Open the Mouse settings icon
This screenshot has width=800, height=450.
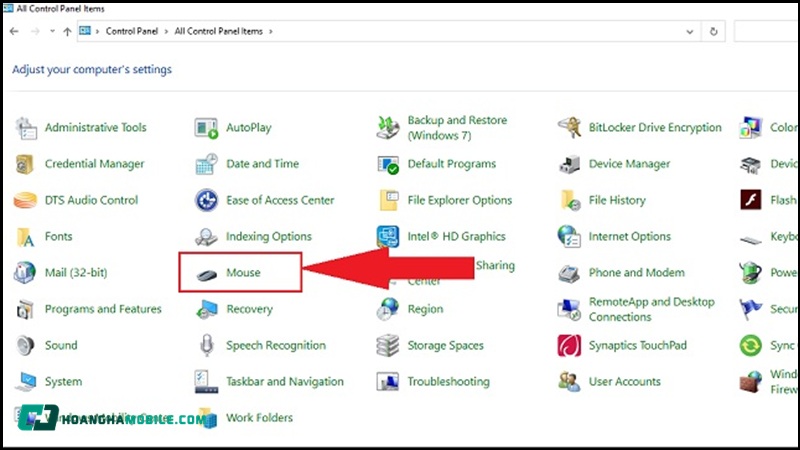point(207,273)
